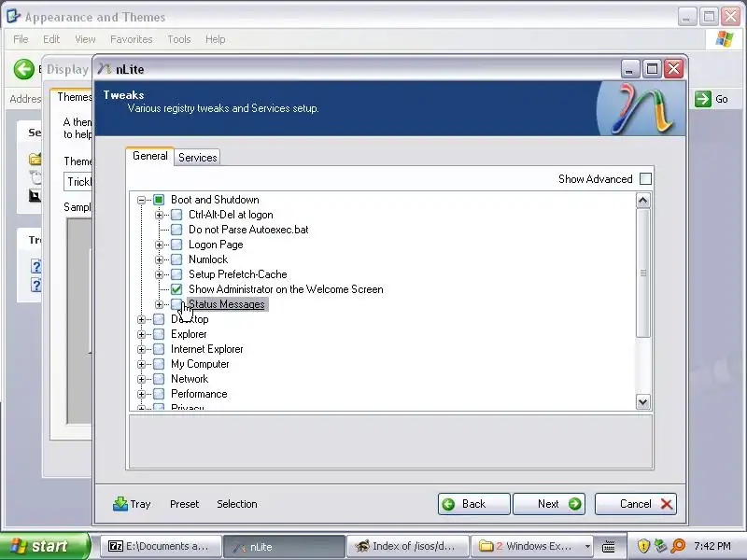Switch to the 7z E:\Documents taskbar item
Viewport: 747px width, 560px height.
coord(161,546)
